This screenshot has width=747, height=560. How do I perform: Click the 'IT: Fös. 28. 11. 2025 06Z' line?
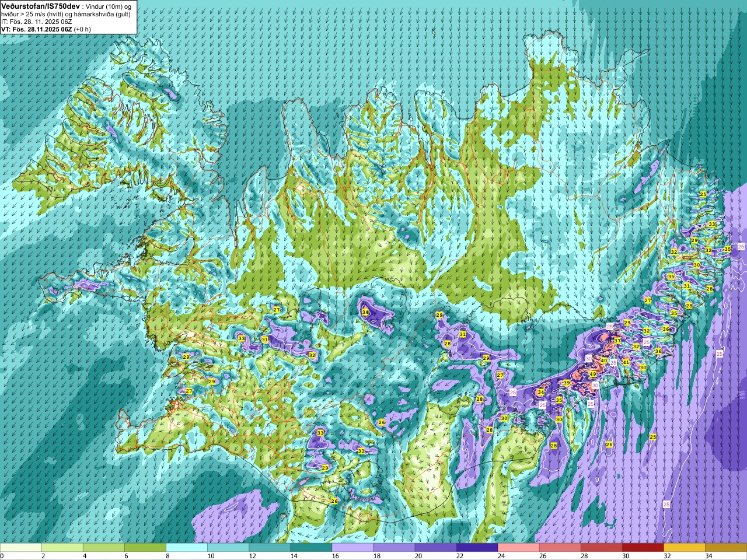pyautogui.click(x=37, y=22)
